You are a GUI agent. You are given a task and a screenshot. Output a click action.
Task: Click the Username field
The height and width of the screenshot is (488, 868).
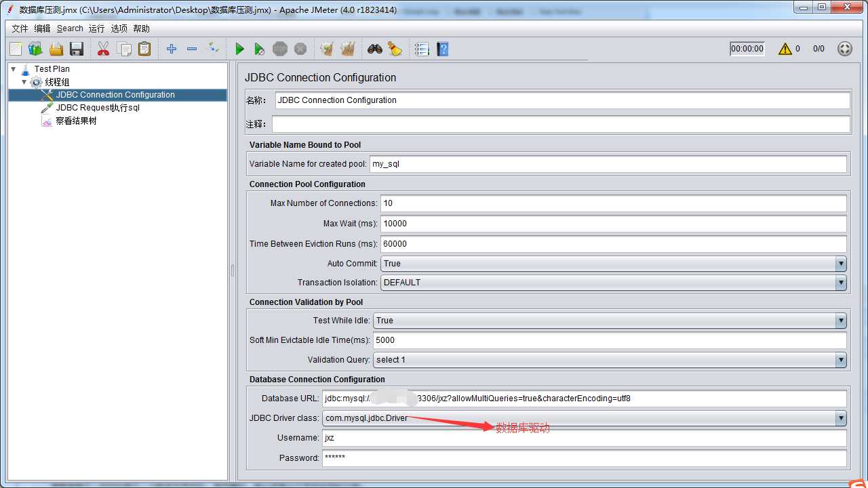click(585, 438)
